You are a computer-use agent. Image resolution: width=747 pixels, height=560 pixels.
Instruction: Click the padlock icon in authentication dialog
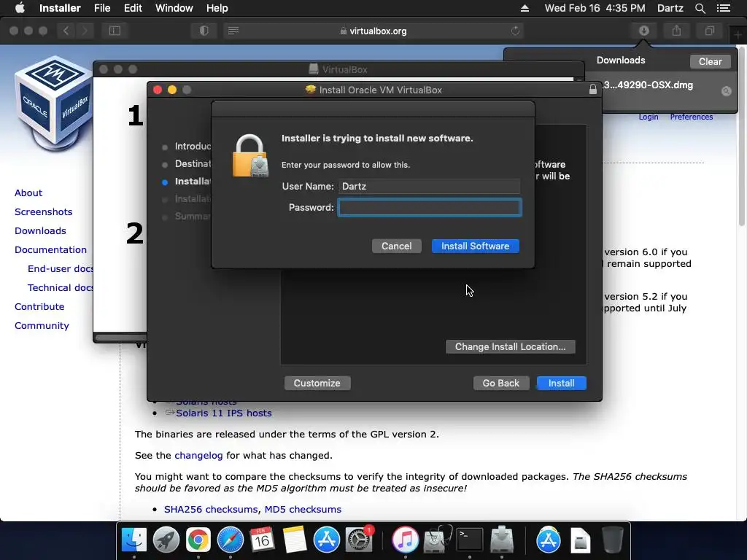[251, 156]
